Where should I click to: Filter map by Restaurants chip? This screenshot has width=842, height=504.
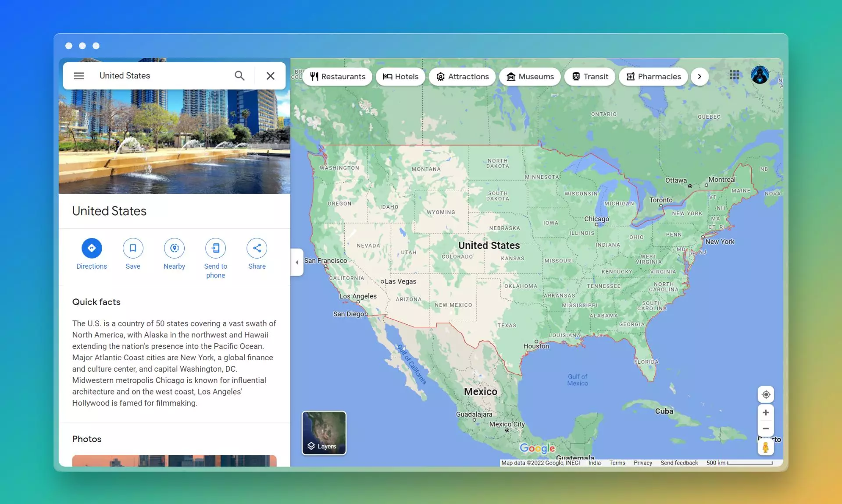[338, 77]
